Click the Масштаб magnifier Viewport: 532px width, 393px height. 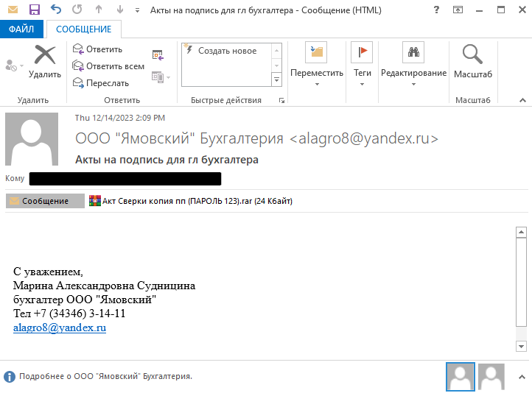pyautogui.click(x=473, y=61)
